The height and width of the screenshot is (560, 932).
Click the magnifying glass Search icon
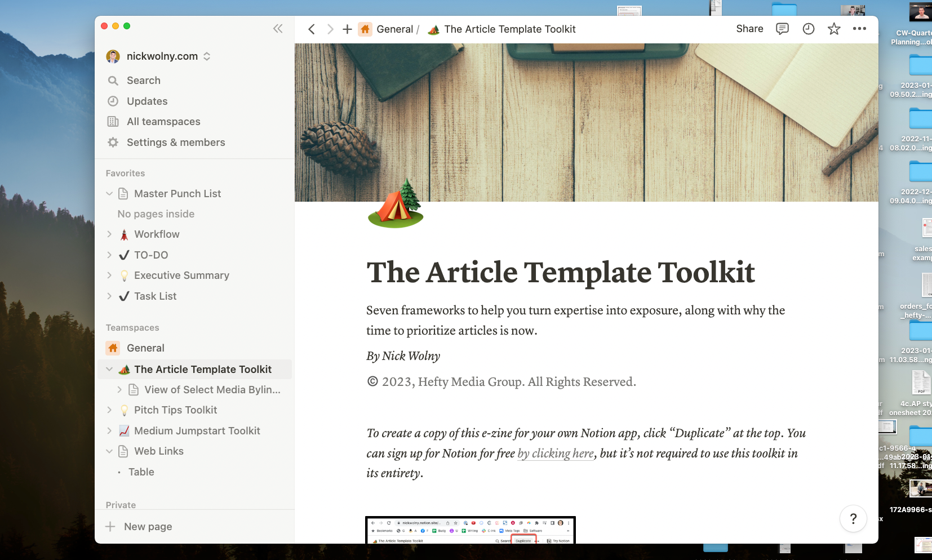113,81
